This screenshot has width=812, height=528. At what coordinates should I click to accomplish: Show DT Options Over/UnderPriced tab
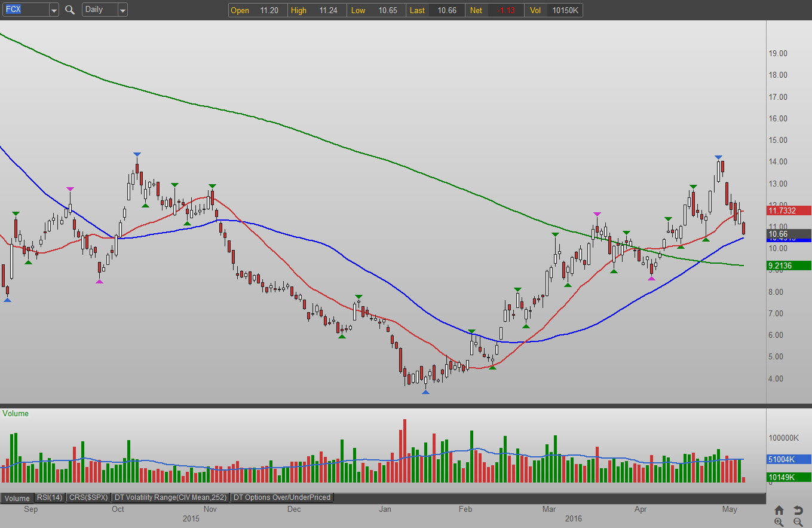281,498
